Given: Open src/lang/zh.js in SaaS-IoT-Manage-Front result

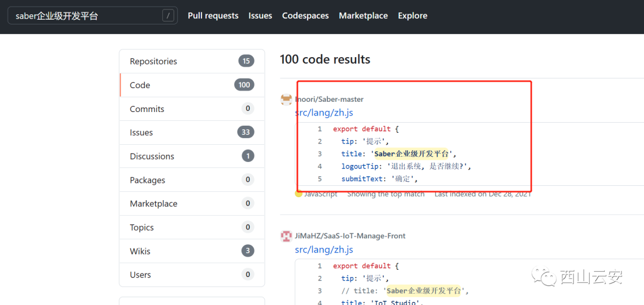Looking at the screenshot, I should tap(324, 250).
